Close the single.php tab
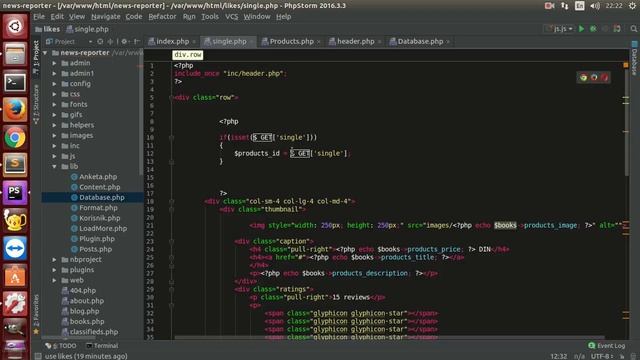The height and width of the screenshot is (360, 640). (252, 42)
